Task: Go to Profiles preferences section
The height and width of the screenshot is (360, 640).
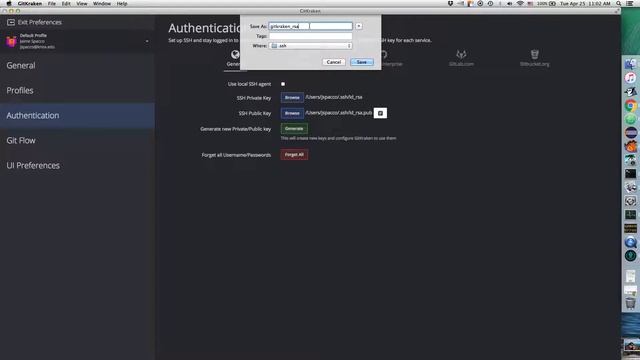Action: click(77, 91)
